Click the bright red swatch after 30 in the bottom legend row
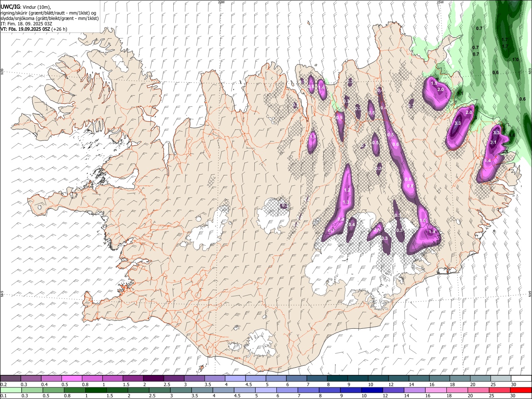 click(520, 390)
